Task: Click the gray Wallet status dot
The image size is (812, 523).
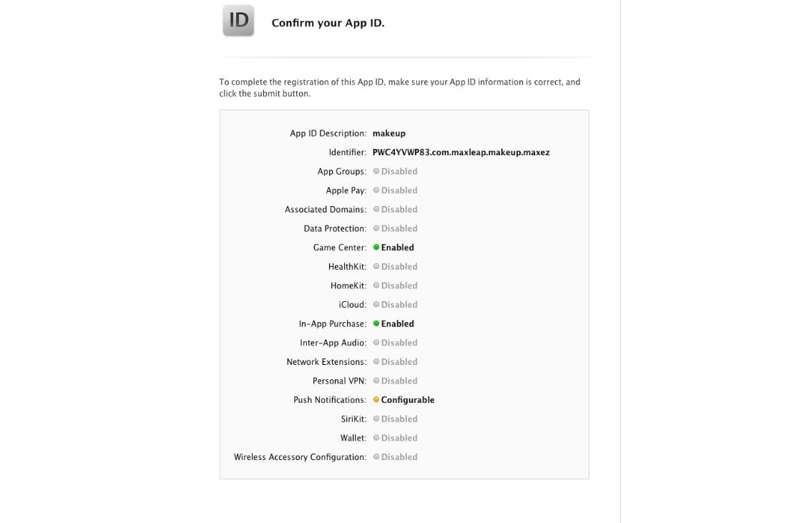Action: [376, 438]
